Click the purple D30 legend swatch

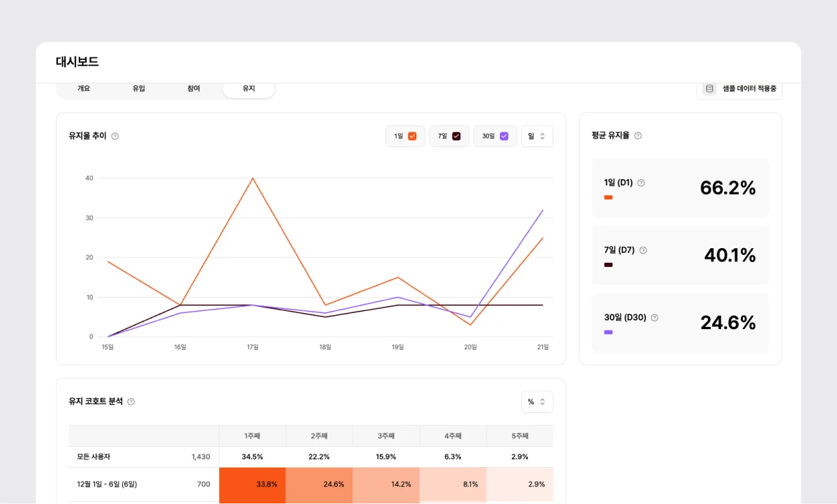[x=608, y=333]
